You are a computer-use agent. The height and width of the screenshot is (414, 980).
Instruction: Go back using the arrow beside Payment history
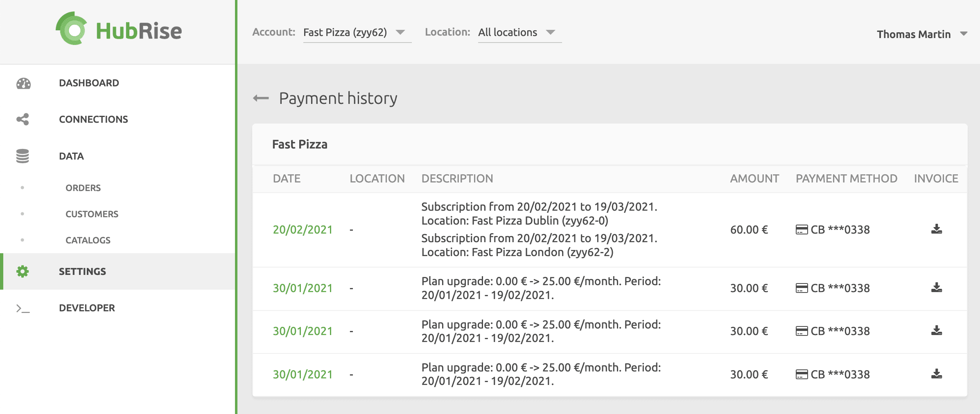261,98
